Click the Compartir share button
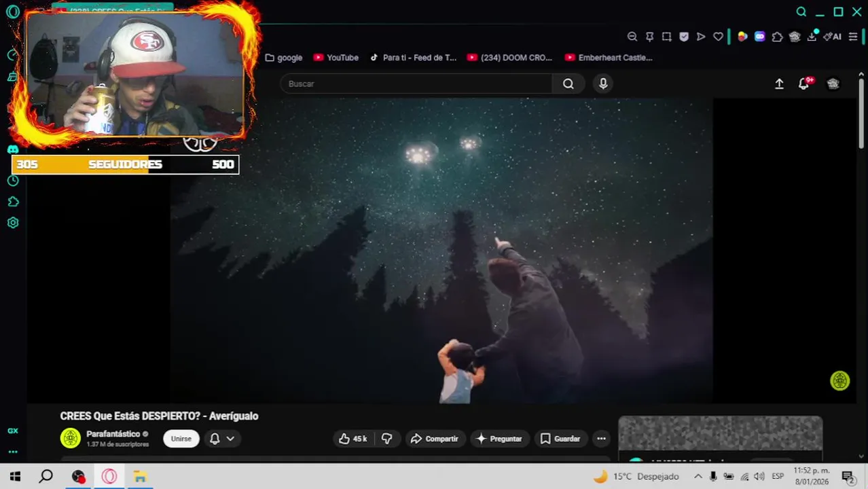This screenshot has height=489, width=868. 435,439
